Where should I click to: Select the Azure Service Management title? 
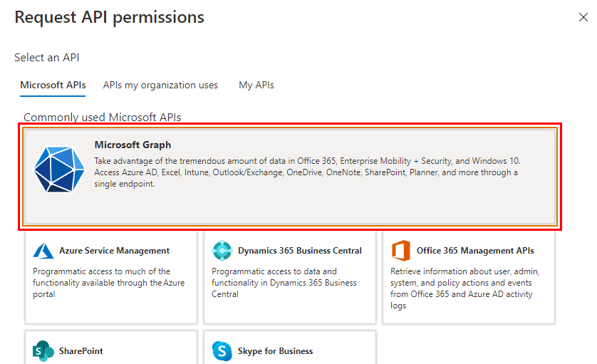114,251
